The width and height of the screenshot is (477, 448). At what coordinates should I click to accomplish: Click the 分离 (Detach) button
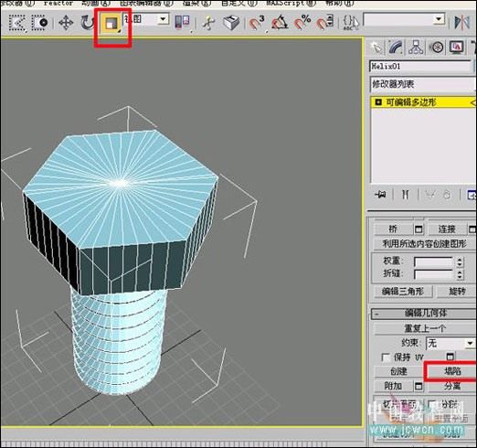tap(452, 386)
